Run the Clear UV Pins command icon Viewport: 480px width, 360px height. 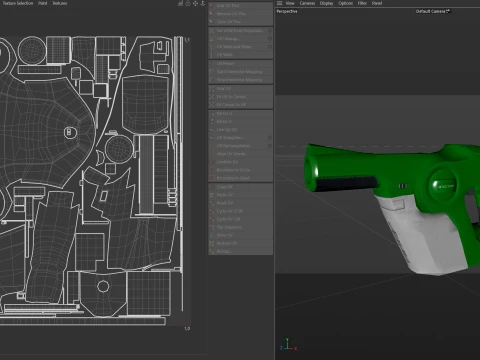pyautogui.click(x=211, y=22)
